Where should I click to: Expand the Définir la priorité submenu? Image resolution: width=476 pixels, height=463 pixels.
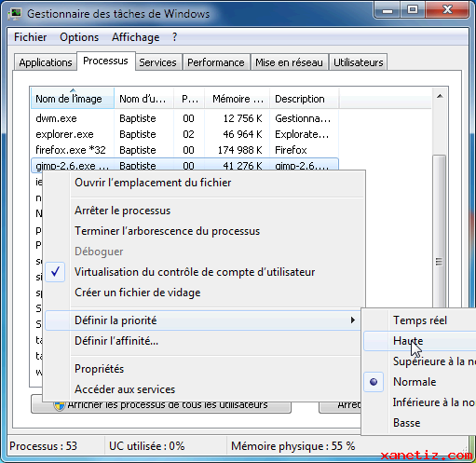coord(203,320)
